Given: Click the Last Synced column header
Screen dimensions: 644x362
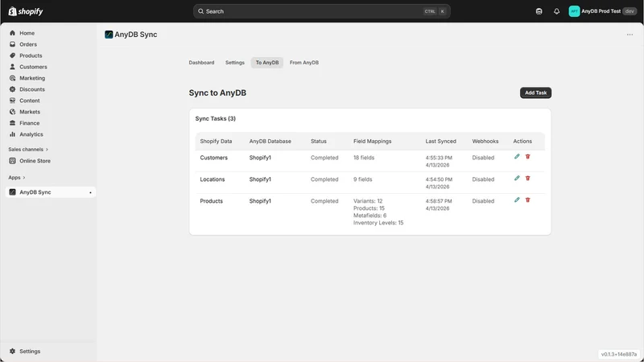Looking at the screenshot, I should [x=440, y=142].
